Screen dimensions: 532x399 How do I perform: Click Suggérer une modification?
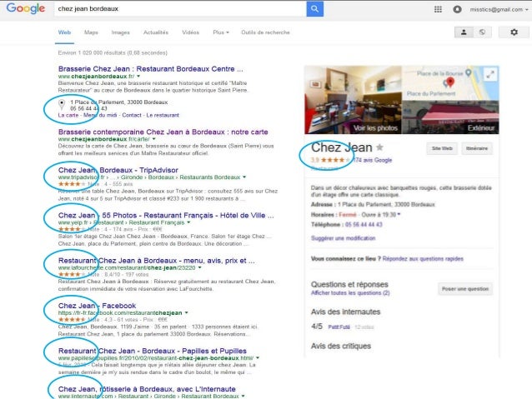coord(343,238)
